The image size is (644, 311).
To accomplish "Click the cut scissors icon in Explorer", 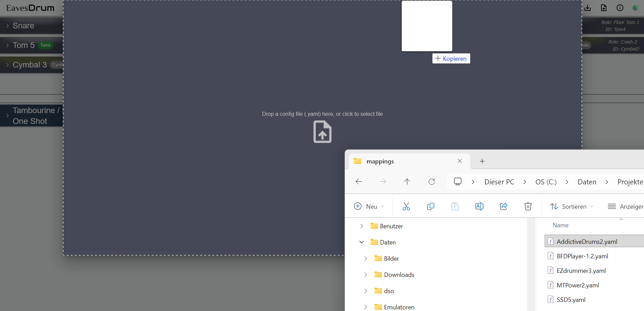I will (406, 206).
